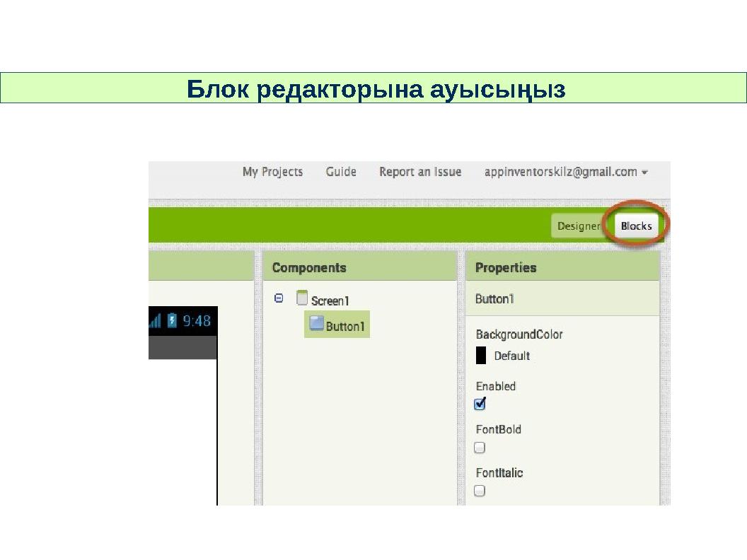747x560 pixels.
Task: Open the Designer view
Action: [x=579, y=226]
